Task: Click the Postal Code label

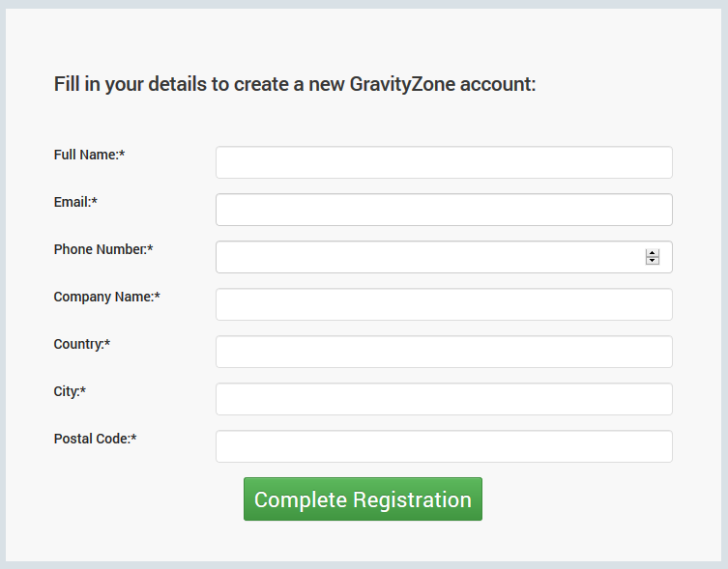Action: pyautogui.click(x=92, y=439)
